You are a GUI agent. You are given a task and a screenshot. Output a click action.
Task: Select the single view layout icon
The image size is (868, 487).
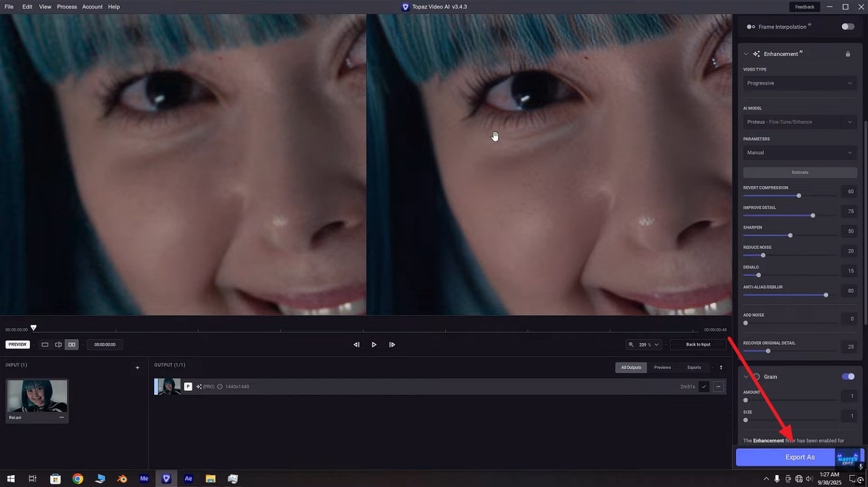click(45, 345)
